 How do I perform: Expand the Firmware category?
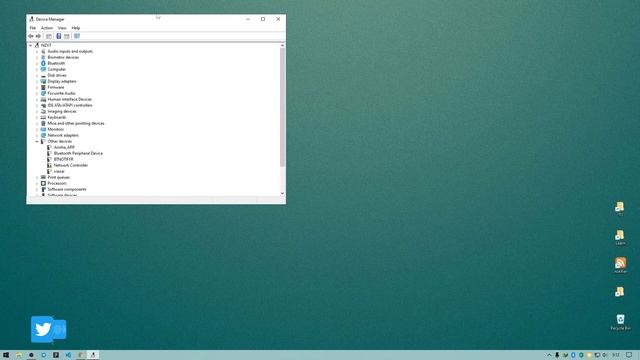point(37,87)
